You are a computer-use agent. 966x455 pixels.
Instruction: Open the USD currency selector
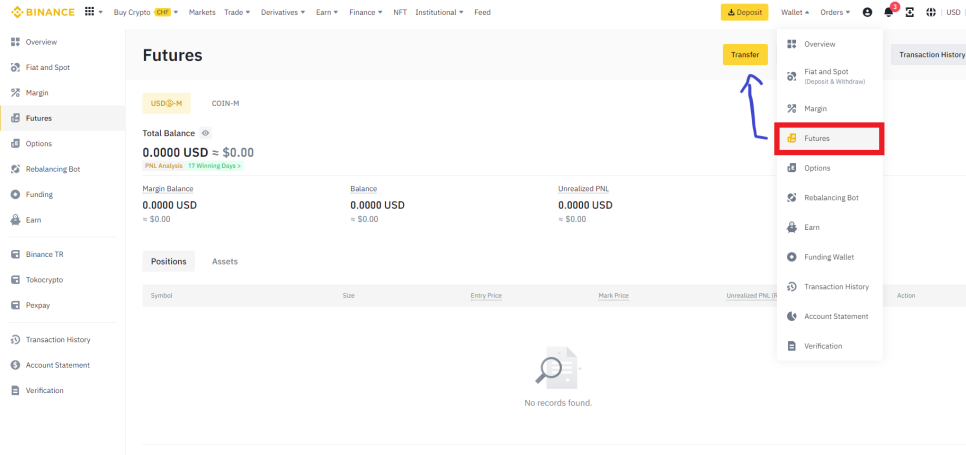954,12
